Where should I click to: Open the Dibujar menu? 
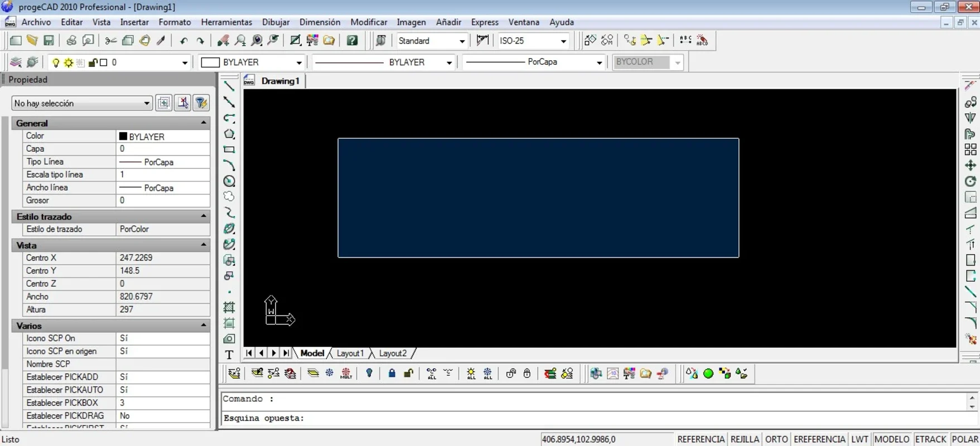[276, 22]
